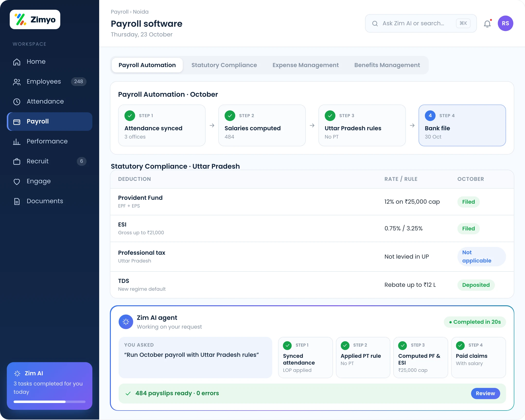Click the Recruit 6 count badge
This screenshot has height=420, width=525.
coord(82,161)
